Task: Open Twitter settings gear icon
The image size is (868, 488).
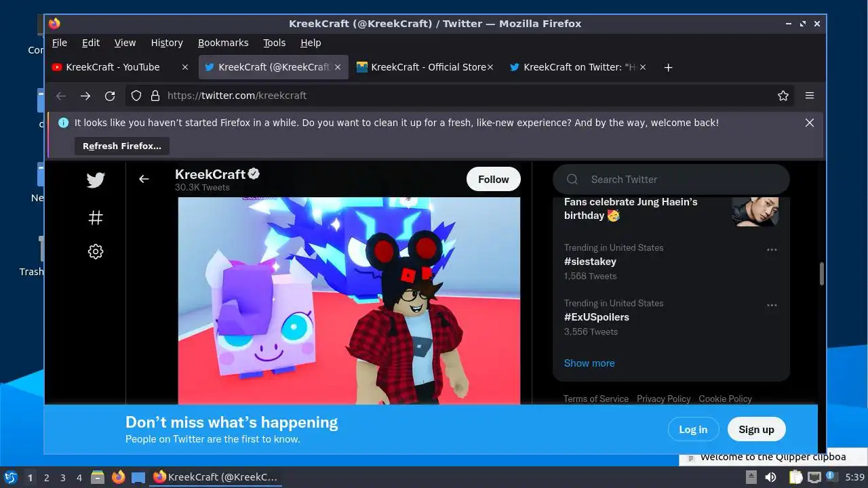Action: [96, 251]
